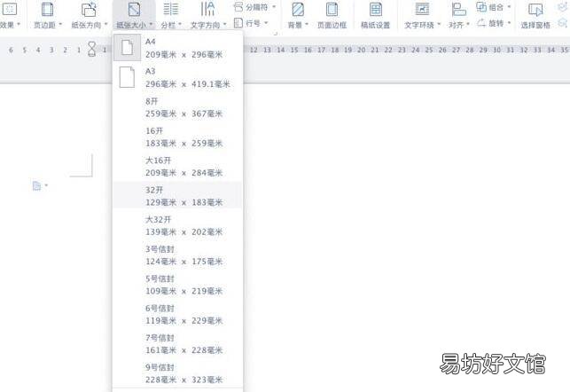Screen dimensions: 570x392
Task: Click the 旋转 rotate icon
Action: point(481,23)
